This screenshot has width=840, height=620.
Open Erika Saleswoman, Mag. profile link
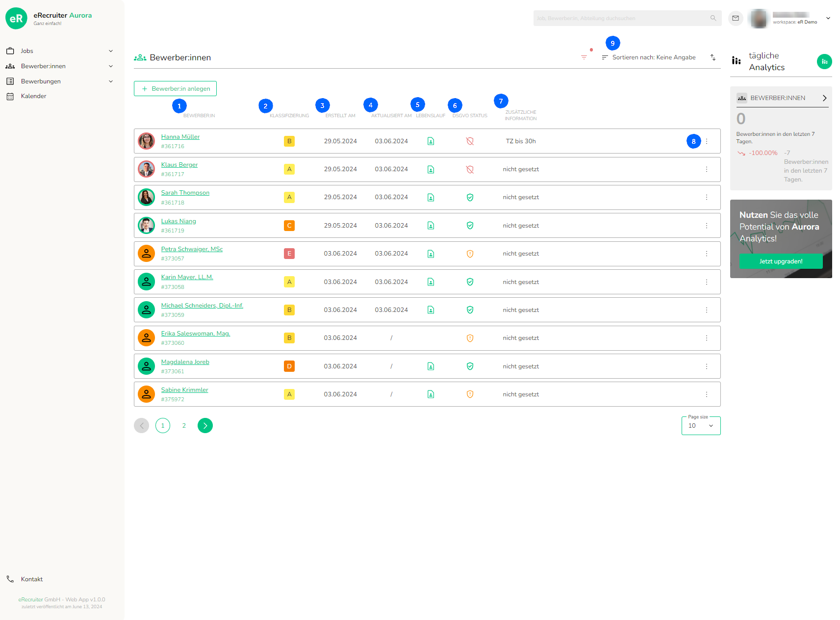196,334
